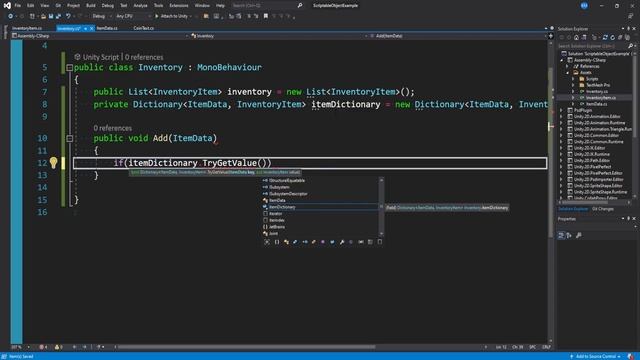Open the Edit menu
Screen dimensions: 640x360
pos(31,6)
